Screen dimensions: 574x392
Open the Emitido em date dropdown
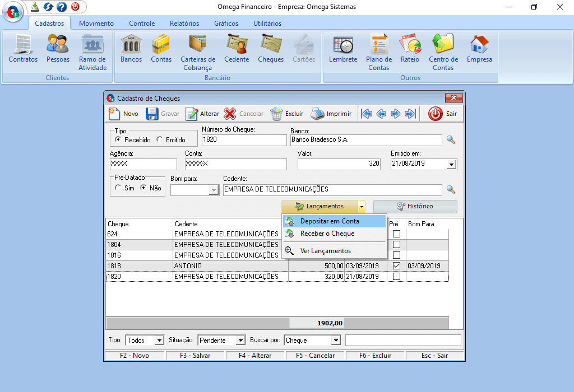point(451,165)
